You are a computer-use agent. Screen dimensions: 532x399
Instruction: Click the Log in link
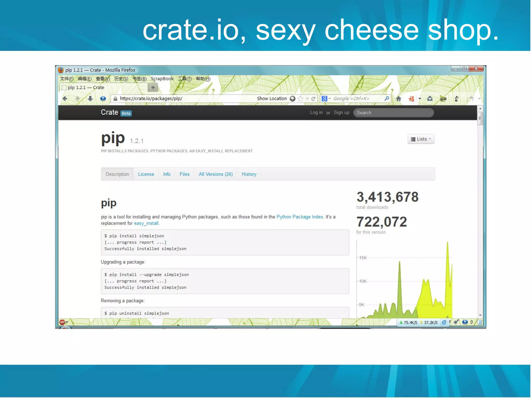tap(316, 112)
